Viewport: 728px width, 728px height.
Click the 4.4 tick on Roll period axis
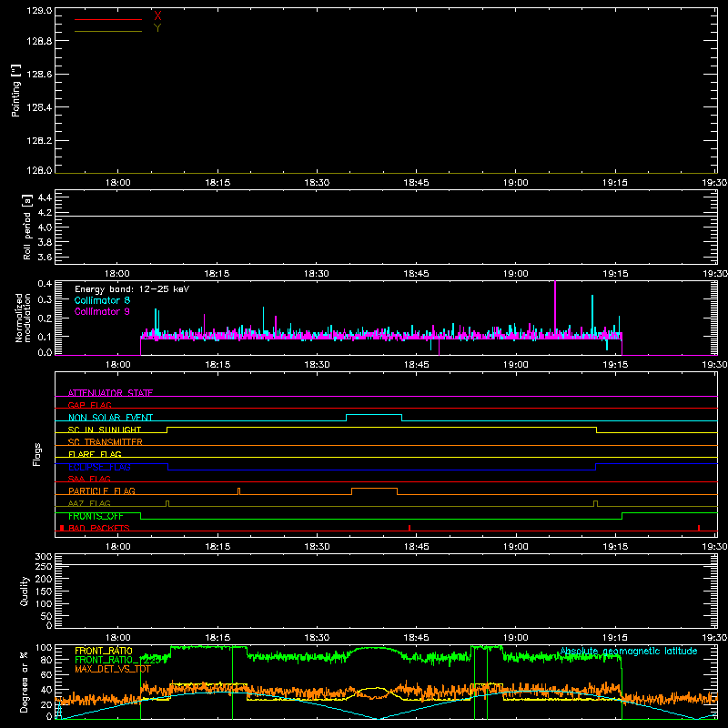(x=45, y=197)
